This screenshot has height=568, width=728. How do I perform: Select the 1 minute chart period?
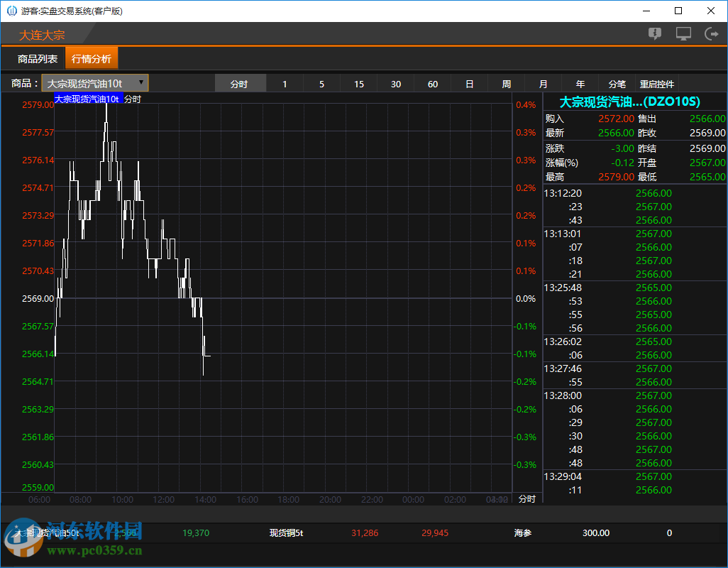[x=285, y=84]
